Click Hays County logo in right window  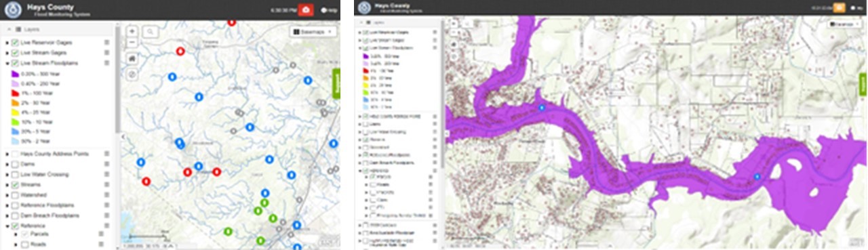click(364, 7)
